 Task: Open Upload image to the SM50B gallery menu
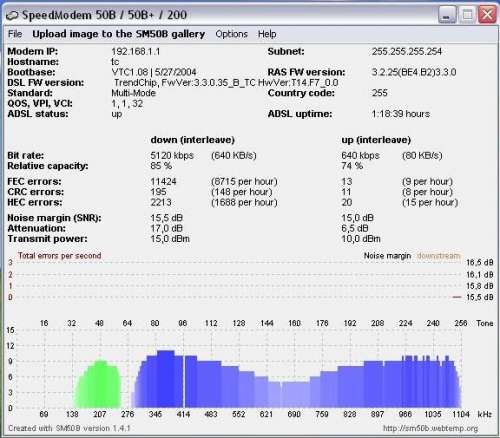tap(119, 34)
